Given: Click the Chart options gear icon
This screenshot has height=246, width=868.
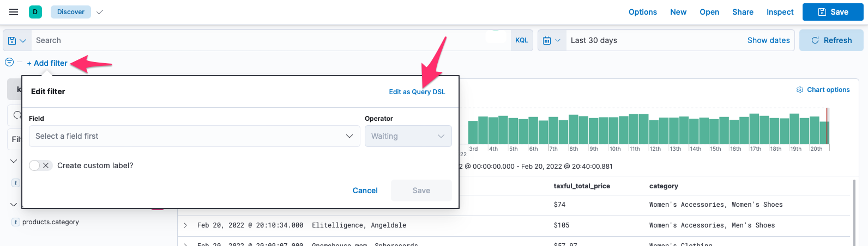Looking at the screenshot, I should pyautogui.click(x=800, y=90).
